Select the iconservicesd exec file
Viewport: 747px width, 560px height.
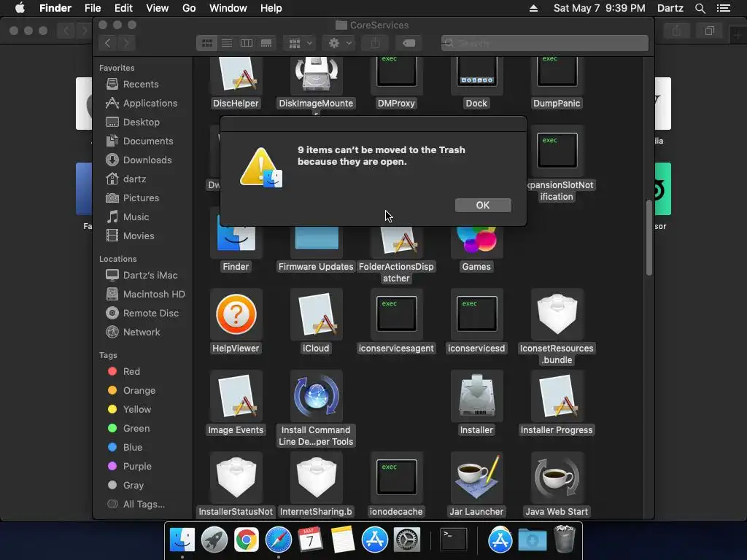(x=476, y=314)
